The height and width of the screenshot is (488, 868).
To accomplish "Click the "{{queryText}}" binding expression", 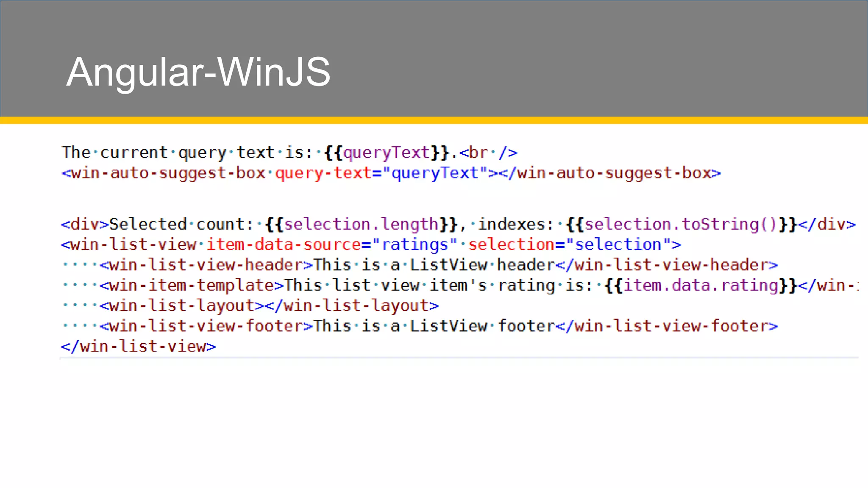I will (x=386, y=152).
